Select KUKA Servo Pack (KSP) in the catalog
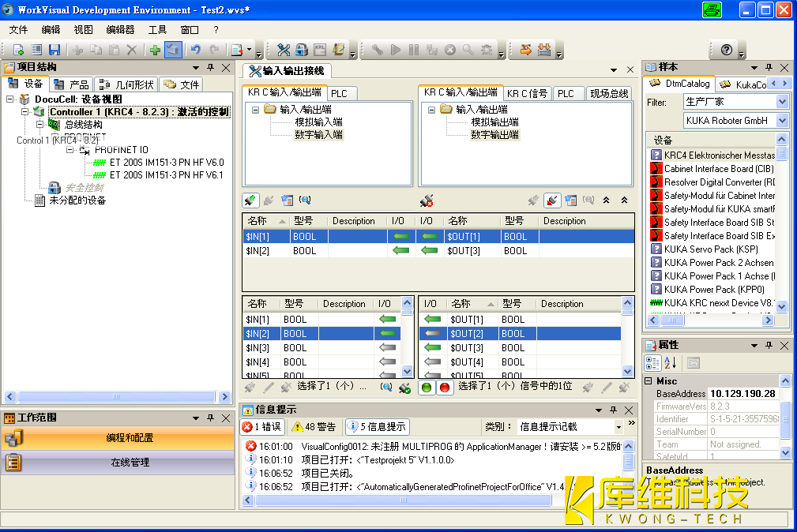 (711, 249)
